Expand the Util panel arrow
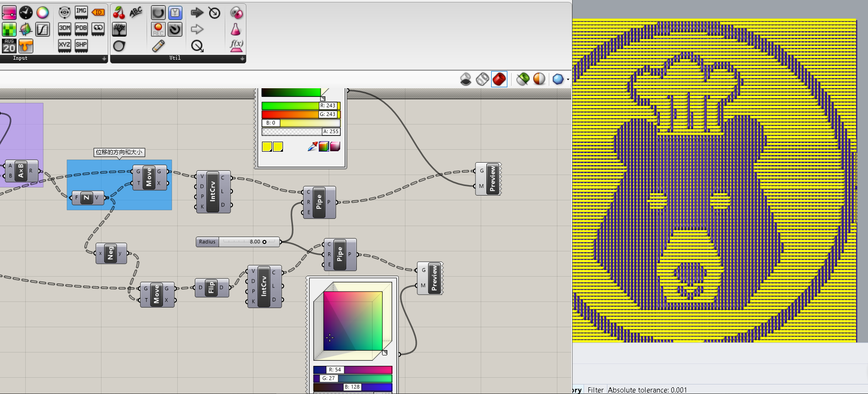868x394 pixels. pos(242,59)
